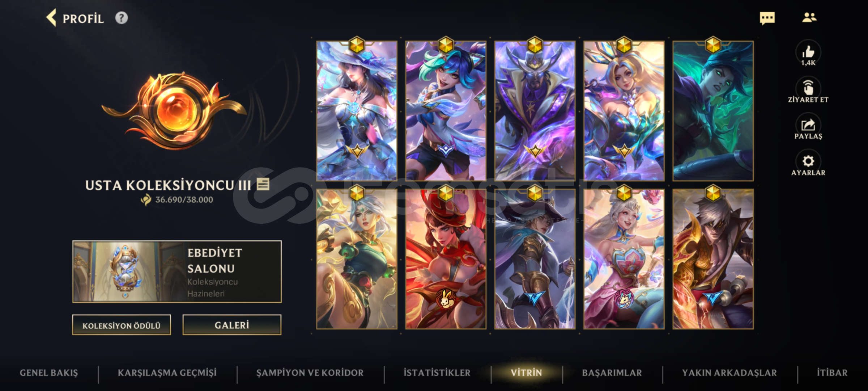Open the Galeri button
This screenshot has height=391, width=868.
click(232, 325)
